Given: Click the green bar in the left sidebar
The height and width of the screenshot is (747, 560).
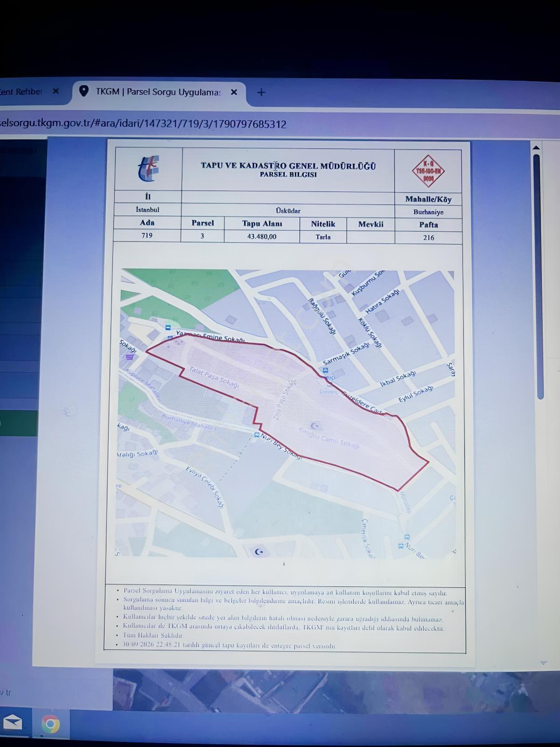Looking at the screenshot, I should point(19,423).
